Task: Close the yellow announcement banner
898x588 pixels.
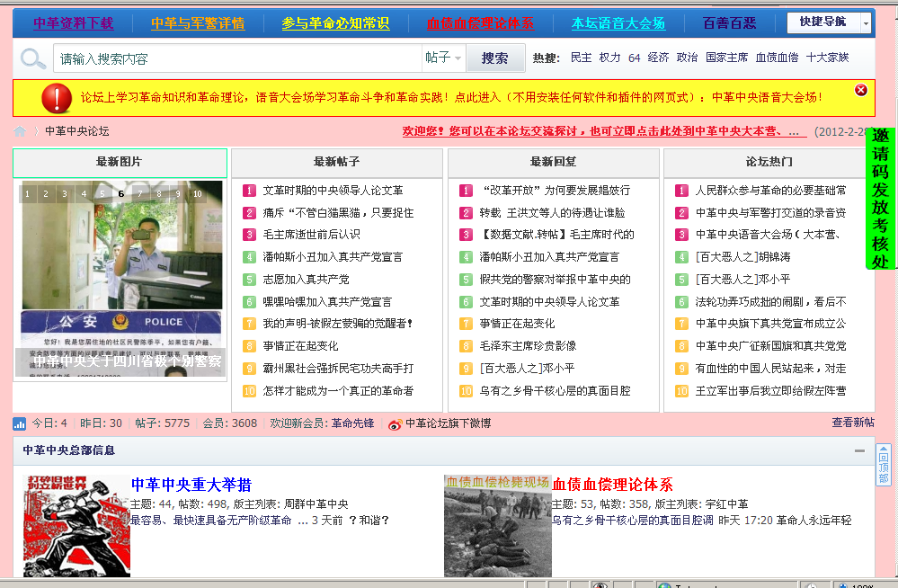Action: click(861, 90)
